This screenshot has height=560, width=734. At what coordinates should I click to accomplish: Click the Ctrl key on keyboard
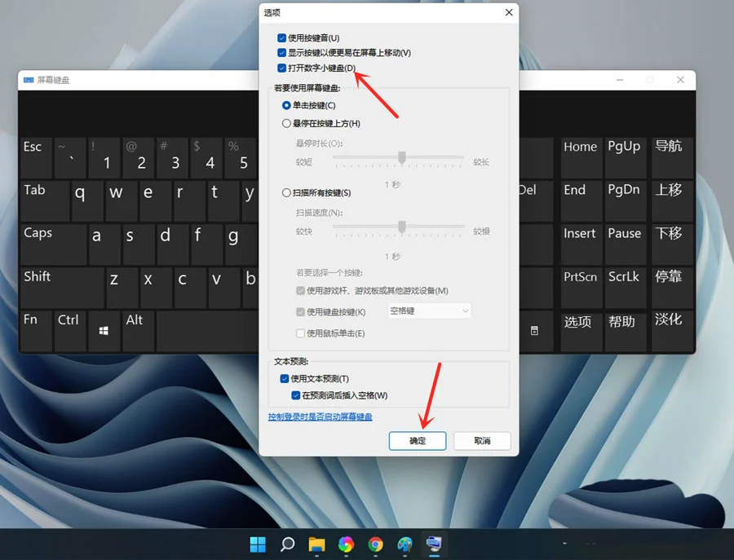70,331
